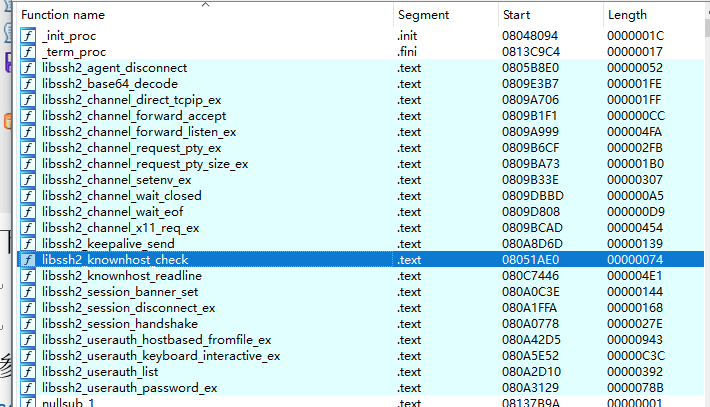Click function icon beside libssh2_userauth_password_ex

point(28,388)
